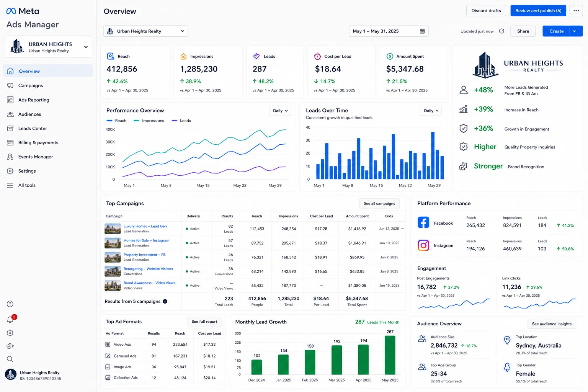The width and height of the screenshot is (588, 392).
Task: Click the icon below the sidebar gear
Action: tap(10, 346)
